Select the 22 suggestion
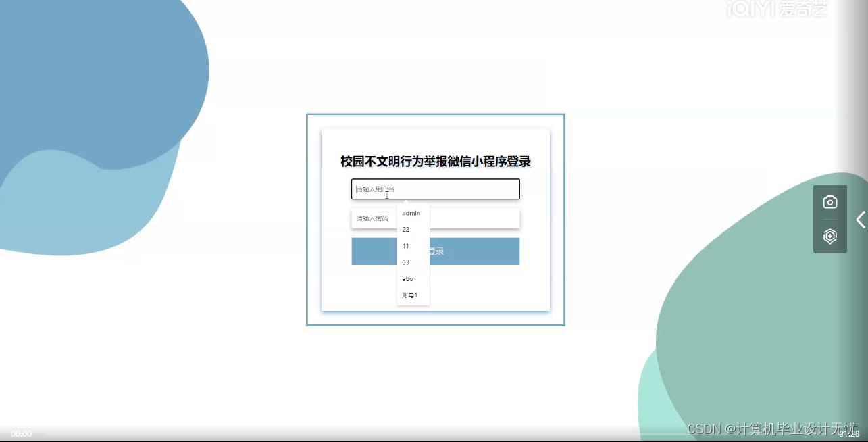Image resolution: width=868 pixels, height=442 pixels. [x=405, y=229]
